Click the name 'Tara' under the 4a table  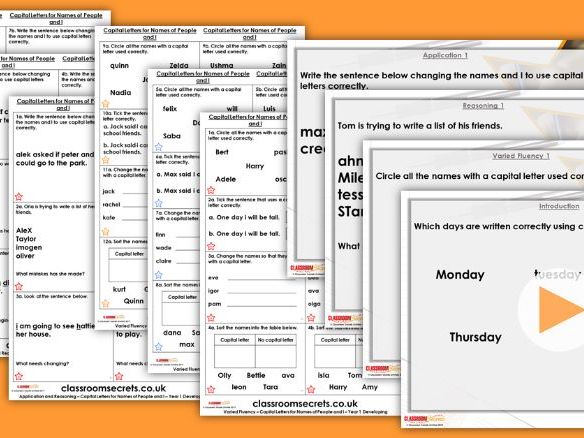pyautogui.click(x=270, y=387)
